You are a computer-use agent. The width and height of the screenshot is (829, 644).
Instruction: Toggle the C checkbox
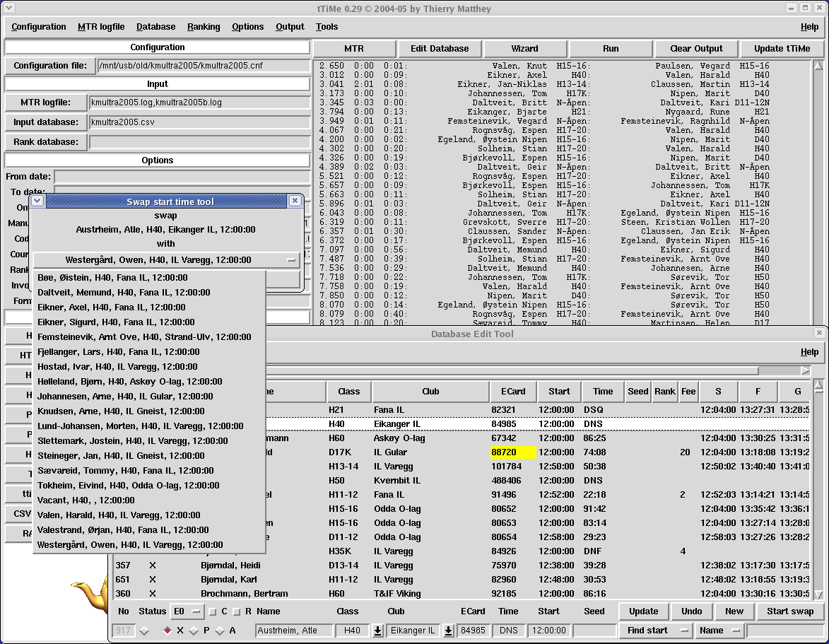click(x=213, y=611)
